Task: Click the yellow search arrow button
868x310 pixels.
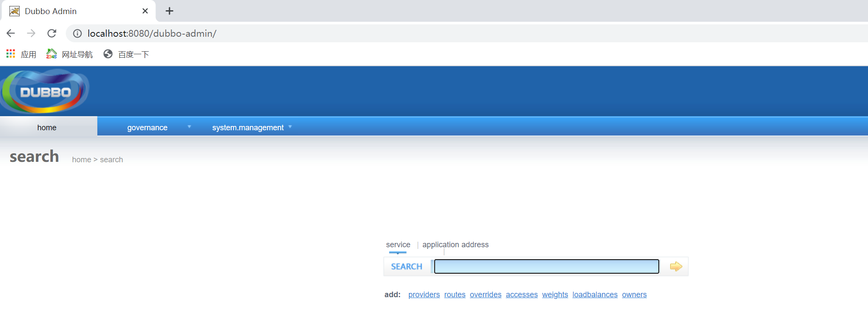Action: pos(676,266)
